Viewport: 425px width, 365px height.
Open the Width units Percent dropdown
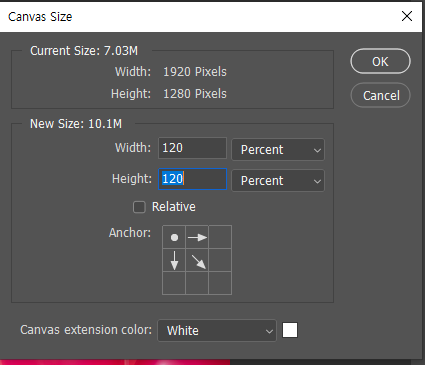pyautogui.click(x=278, y=149)
